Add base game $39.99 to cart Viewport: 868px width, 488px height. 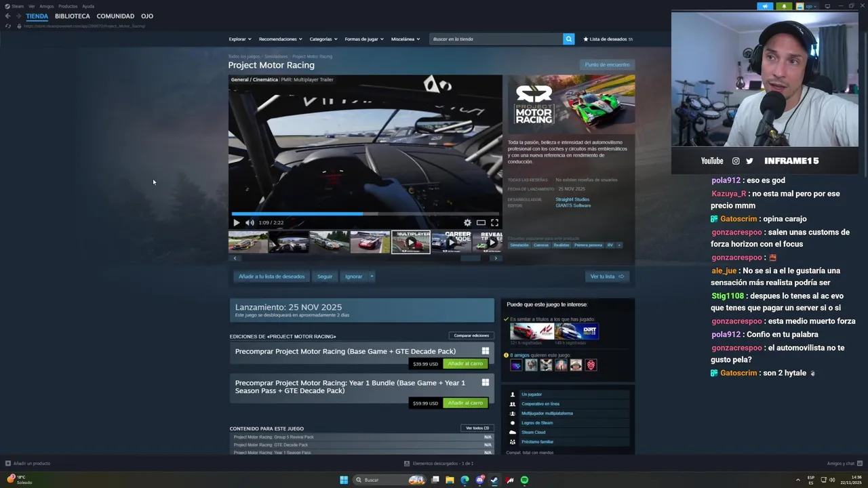pyautogui.click(x=465, y=364)
